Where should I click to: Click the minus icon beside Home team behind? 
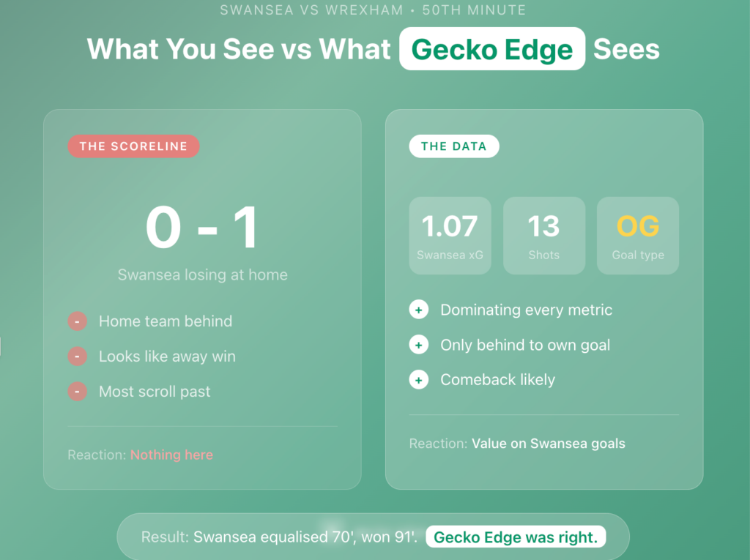point(78,321)
